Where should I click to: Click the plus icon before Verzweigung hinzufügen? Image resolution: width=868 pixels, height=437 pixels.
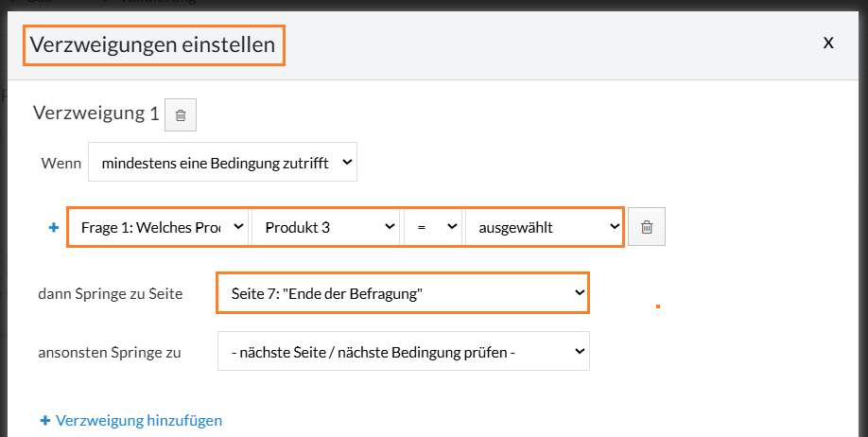(x=44, y=420)
